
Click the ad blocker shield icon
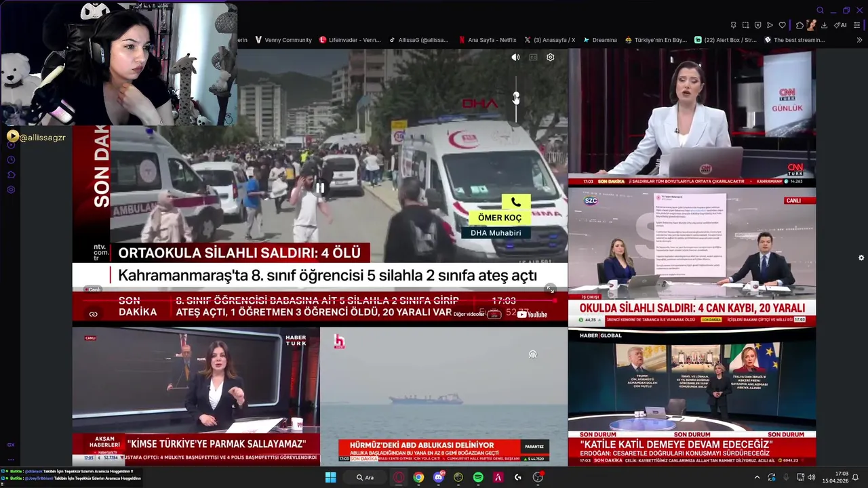coord(757,25)
